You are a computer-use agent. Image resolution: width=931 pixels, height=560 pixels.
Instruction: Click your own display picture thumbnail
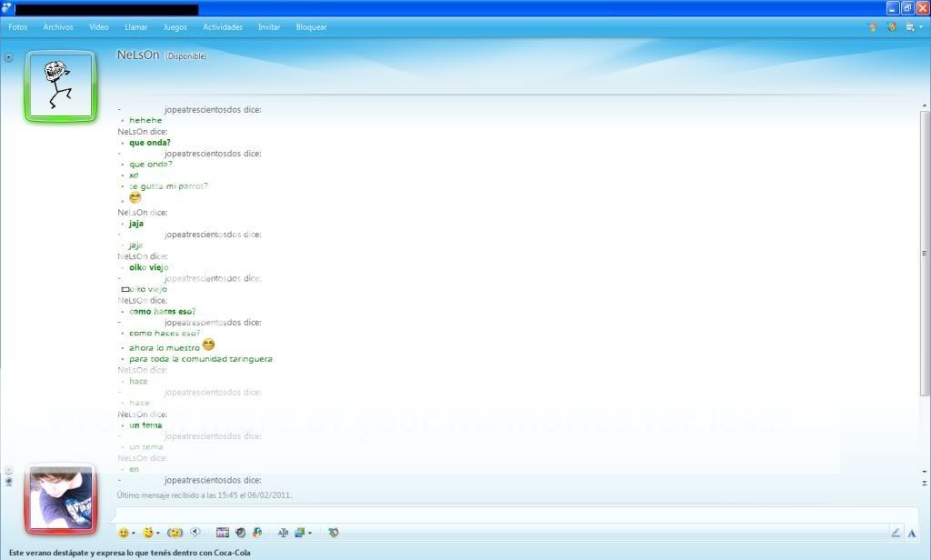[61, 499]
